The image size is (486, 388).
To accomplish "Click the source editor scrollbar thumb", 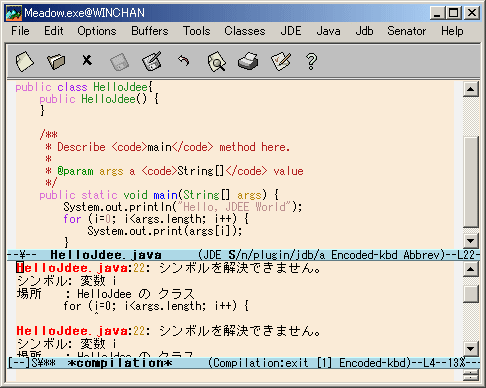I will point(471,182).
